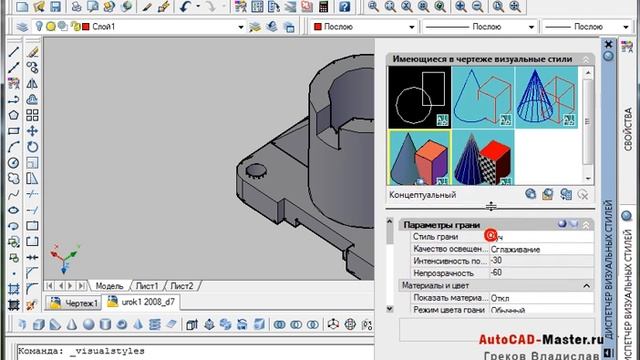Click the New drawing icon

pyautogui.click(x=22, y=6)
